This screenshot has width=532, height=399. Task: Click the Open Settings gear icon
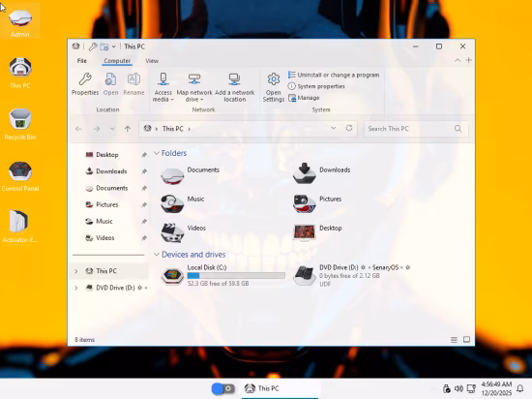(x=274, y=79)
